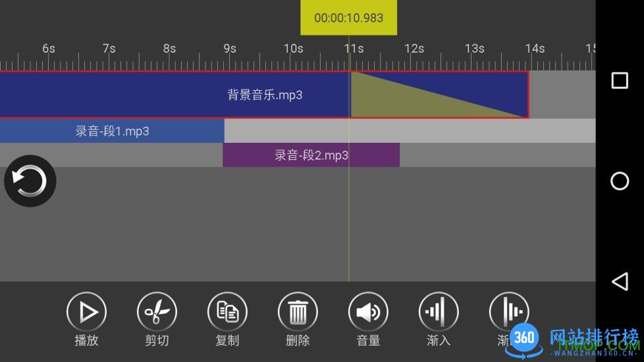Tap Android recent apps square button
Viewport: 644px width, 362px height.
click(x=620, y=80)
